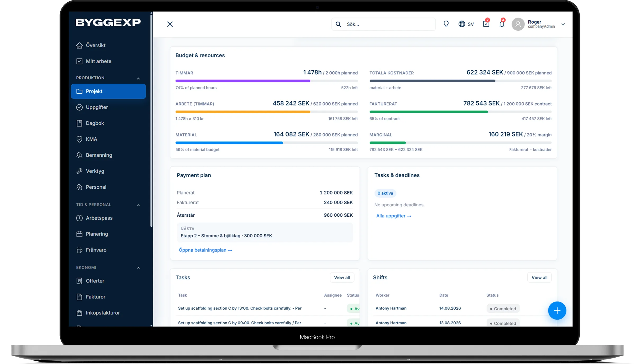Click the Sök search field
Viewport: 635px width, 364px height.
pos(383,24)
